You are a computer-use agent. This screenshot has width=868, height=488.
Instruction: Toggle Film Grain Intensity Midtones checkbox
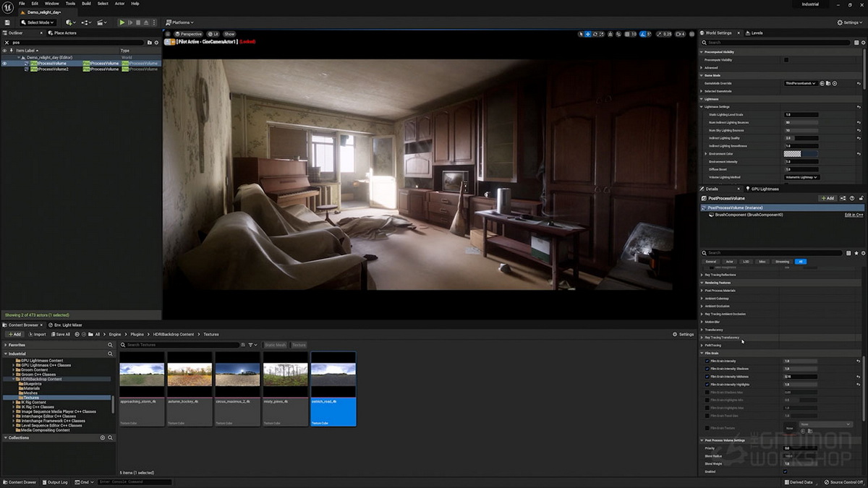click(707, 377)
